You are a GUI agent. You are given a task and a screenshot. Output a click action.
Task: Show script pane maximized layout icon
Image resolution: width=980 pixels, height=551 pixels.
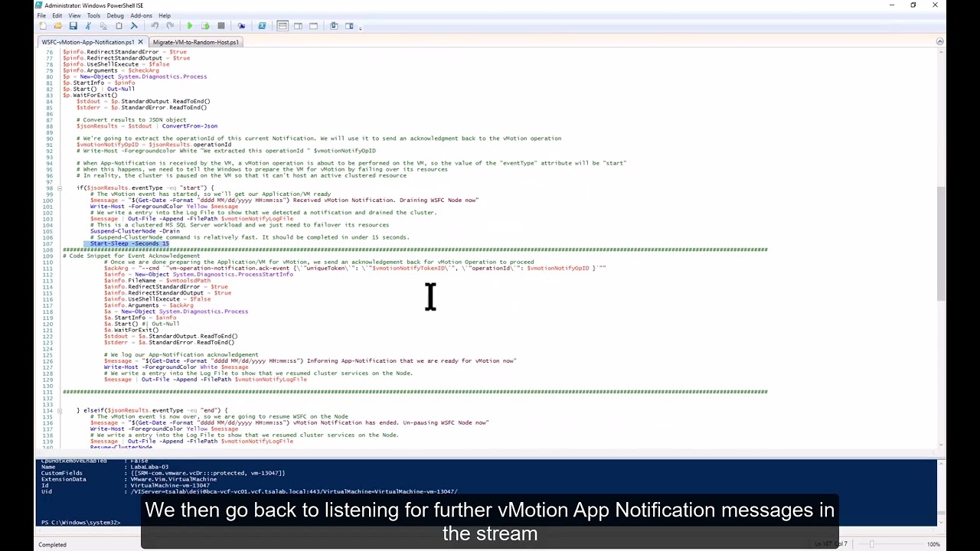(313, 26)
